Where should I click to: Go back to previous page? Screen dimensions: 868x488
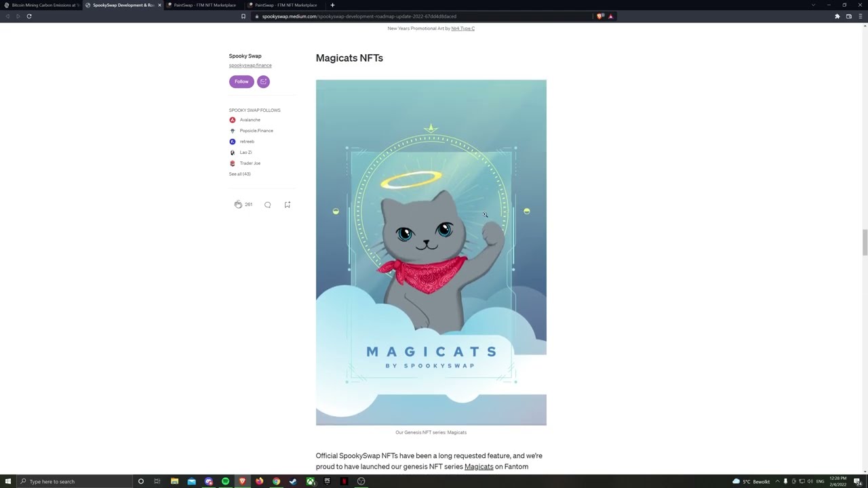[7, 16]
